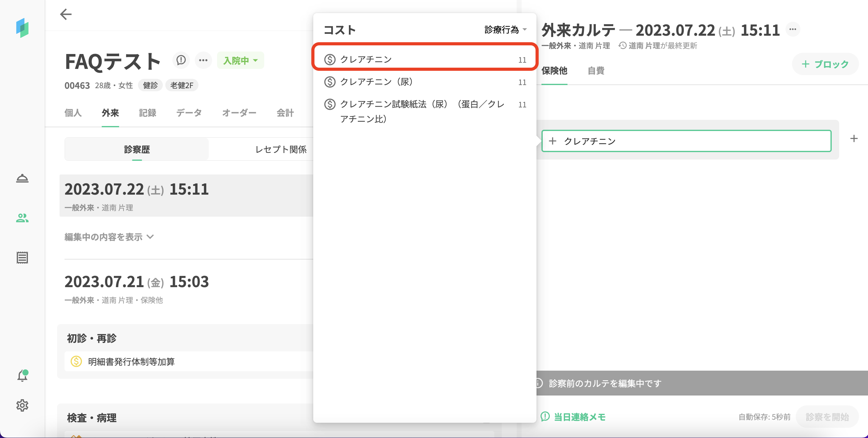The image size is (868, 438).
Task: Switch to the オーダー tab
Action: coord(239,113)
